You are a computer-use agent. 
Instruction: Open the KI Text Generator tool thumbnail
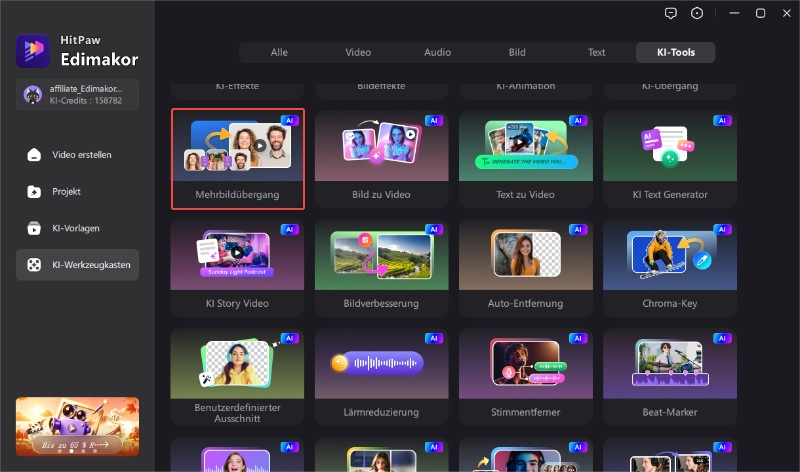click(x=670, y=145)
